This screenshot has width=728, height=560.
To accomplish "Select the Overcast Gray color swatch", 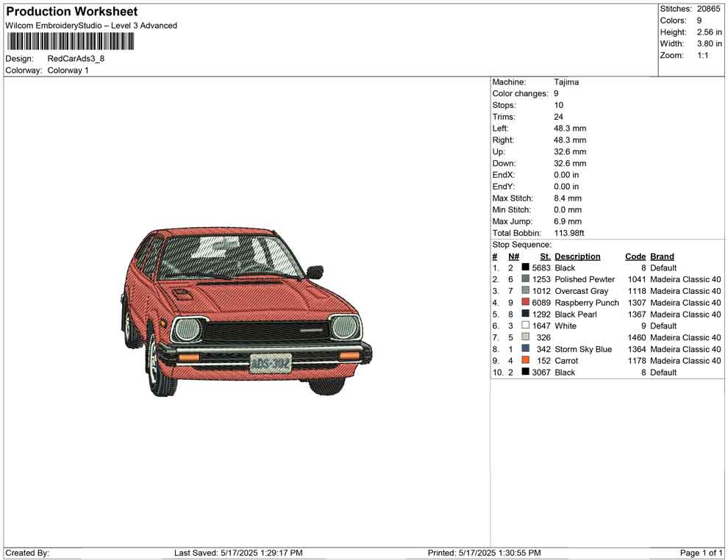I will coord(525,291).
